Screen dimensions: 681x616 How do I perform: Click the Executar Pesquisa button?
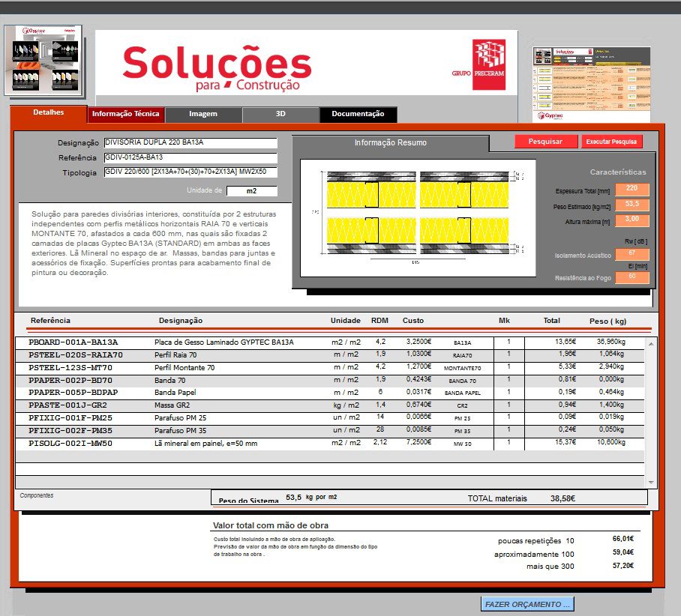pos(611,142)
